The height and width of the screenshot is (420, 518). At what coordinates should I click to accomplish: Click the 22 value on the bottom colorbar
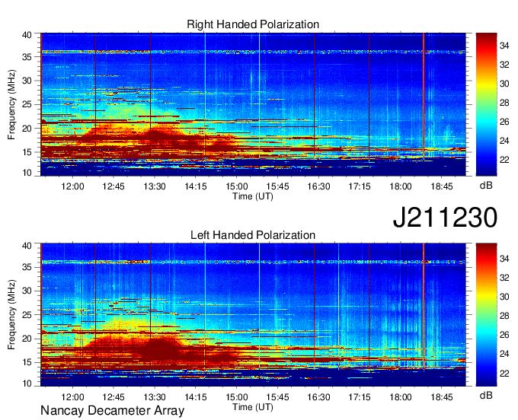click(x=504, y=374)
